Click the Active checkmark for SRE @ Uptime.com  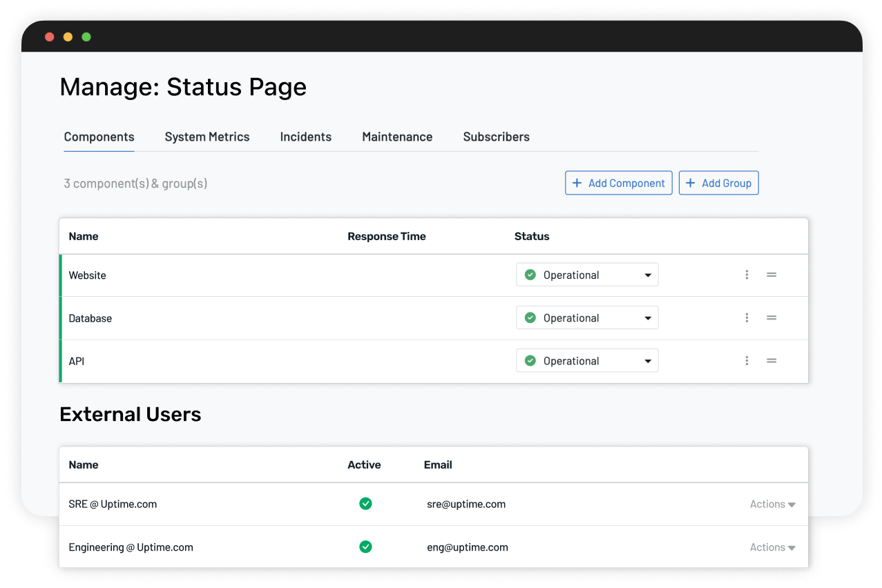tap(365, 504)
